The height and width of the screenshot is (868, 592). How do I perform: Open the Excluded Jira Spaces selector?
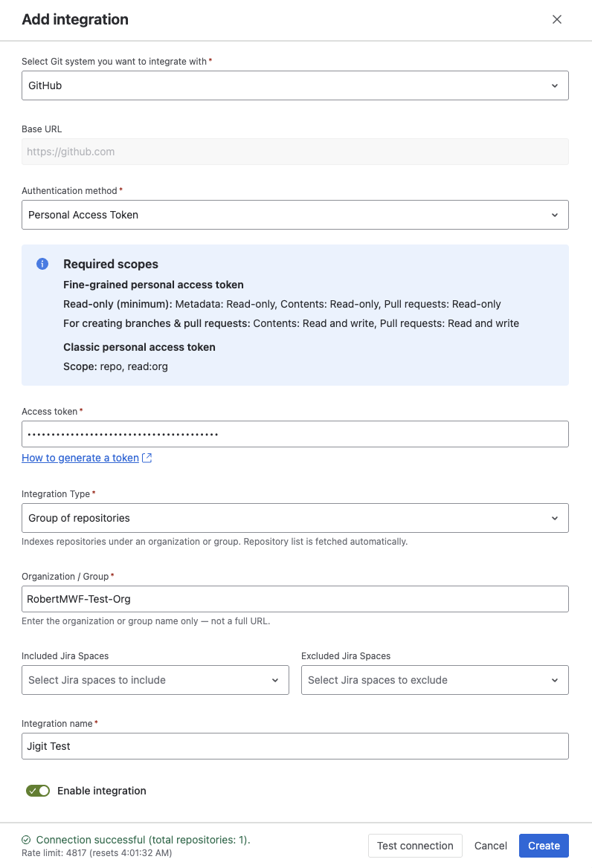click(435, 680)
